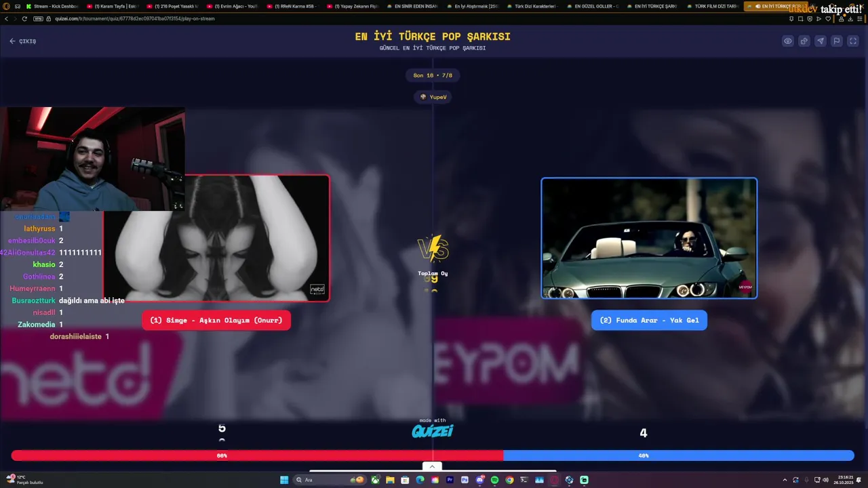Click the paper plane share icon
Image resolution: width=868 pixels, height=488 pixels.
[820, 41]
